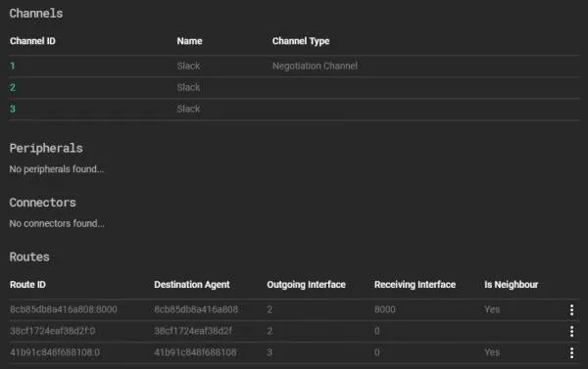Image resolution: width=588 pixels, height=369 pixels.
Task: Click the Is Neighbour column header
Action: pos(512,285)
